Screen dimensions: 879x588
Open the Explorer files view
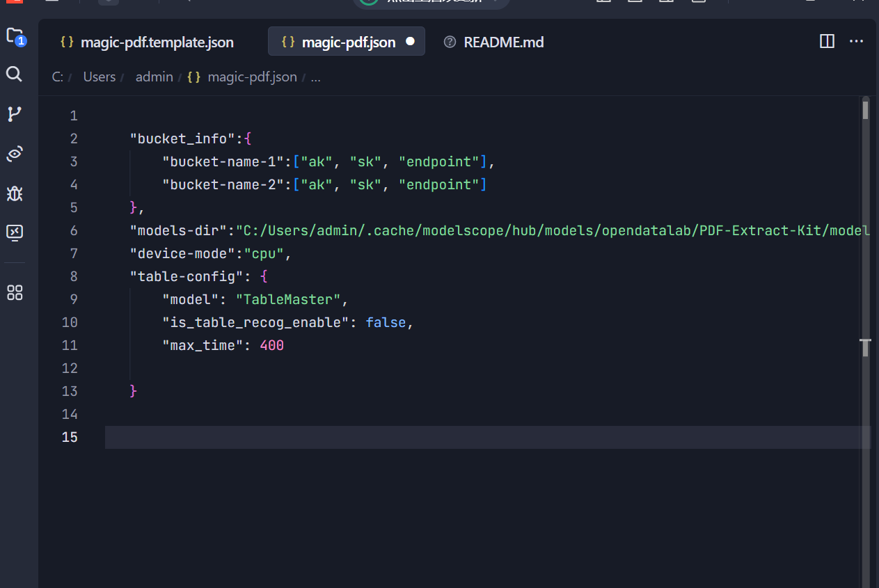point(15,36)
